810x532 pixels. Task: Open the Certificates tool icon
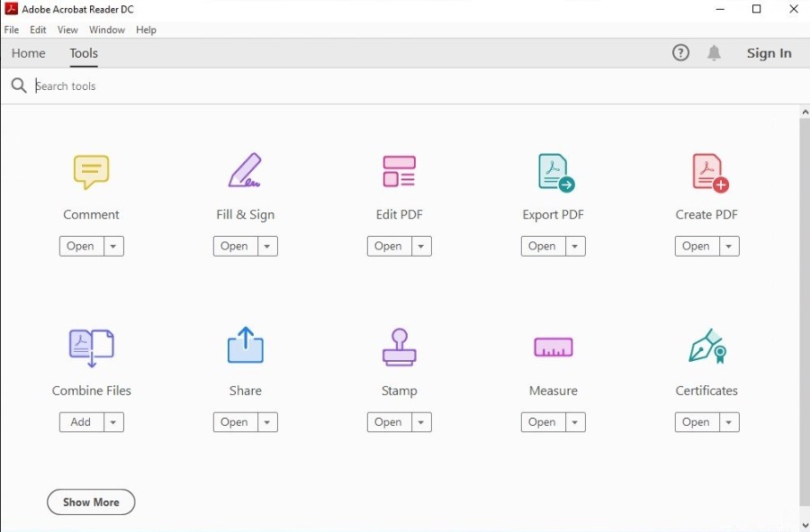(707, 347)
